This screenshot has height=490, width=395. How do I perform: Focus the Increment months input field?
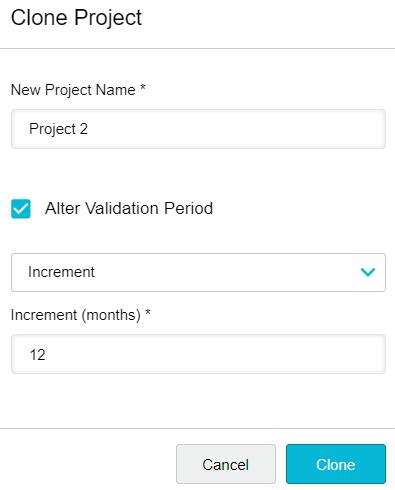tap(198, 354)
